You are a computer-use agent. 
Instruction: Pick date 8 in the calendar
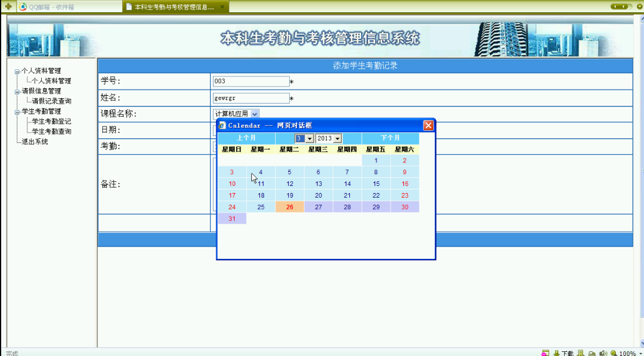[x=376, y=172]
